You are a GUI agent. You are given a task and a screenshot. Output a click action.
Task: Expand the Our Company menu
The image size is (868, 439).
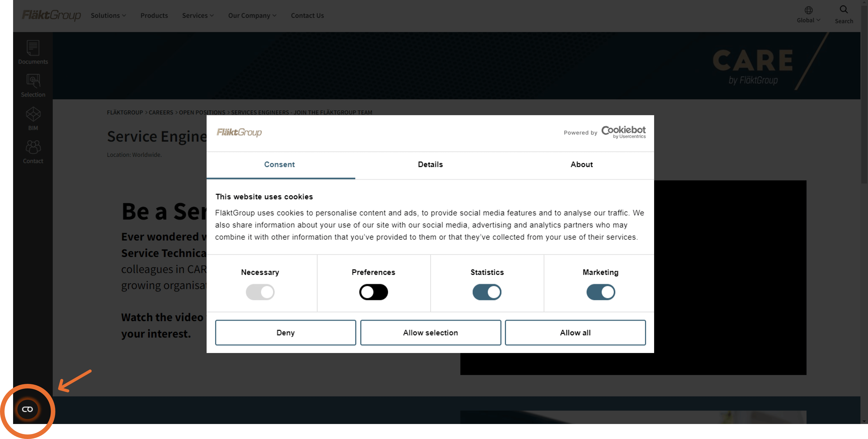pos(252,15)
